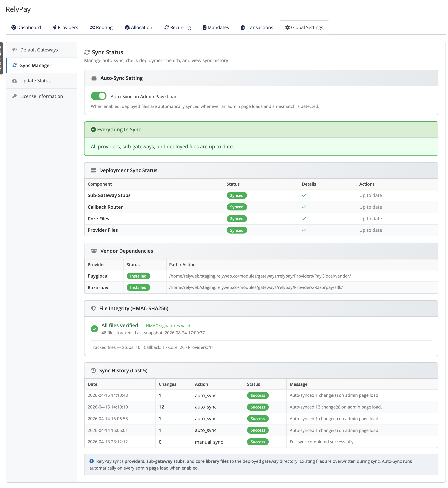Image resolution: width=448 pixels, height=488 pixels.
Task: Click the Update Status cloud icon
Action: (x=15, y=81)
